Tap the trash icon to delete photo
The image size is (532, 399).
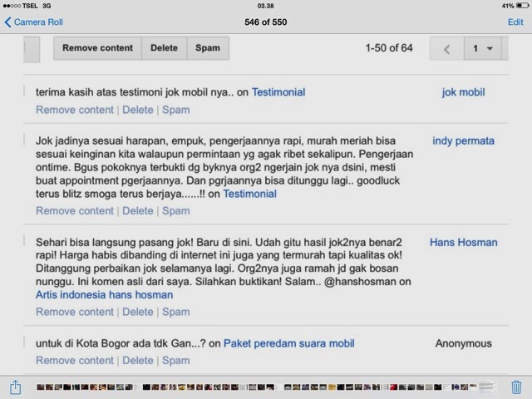coord(516,387)
